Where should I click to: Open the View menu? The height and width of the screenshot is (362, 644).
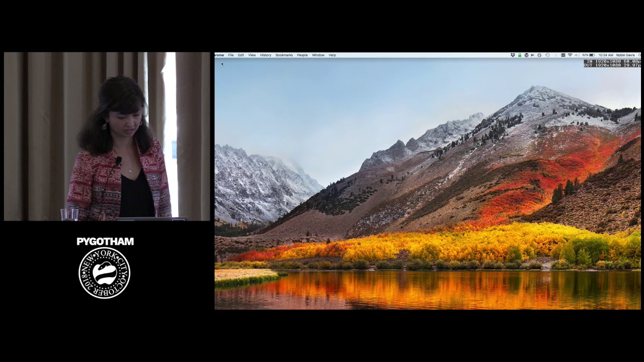coord(252,55)
